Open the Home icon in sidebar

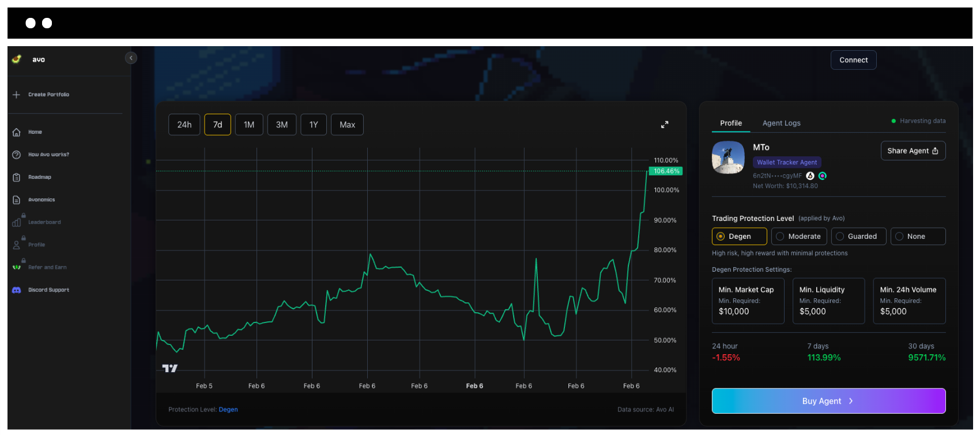[16, 132]
